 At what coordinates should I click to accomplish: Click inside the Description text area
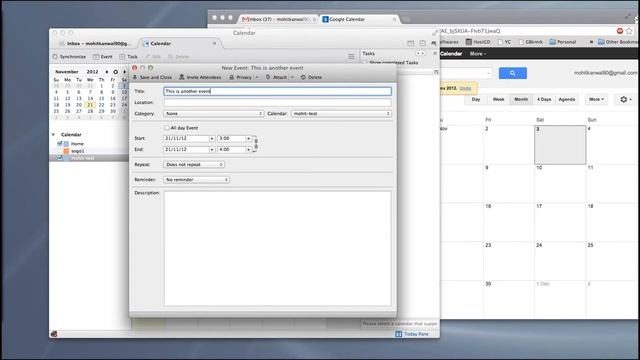(278, 248)
